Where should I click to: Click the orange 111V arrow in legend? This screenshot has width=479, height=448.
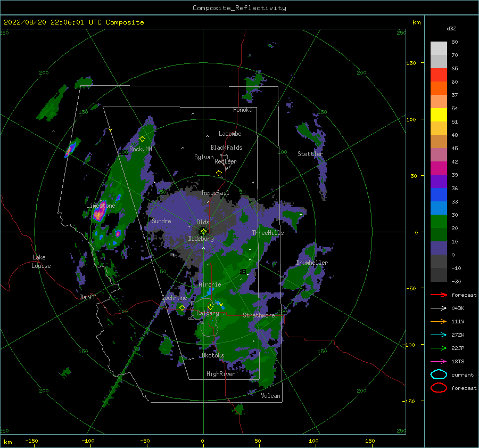(x=439, y=321)
